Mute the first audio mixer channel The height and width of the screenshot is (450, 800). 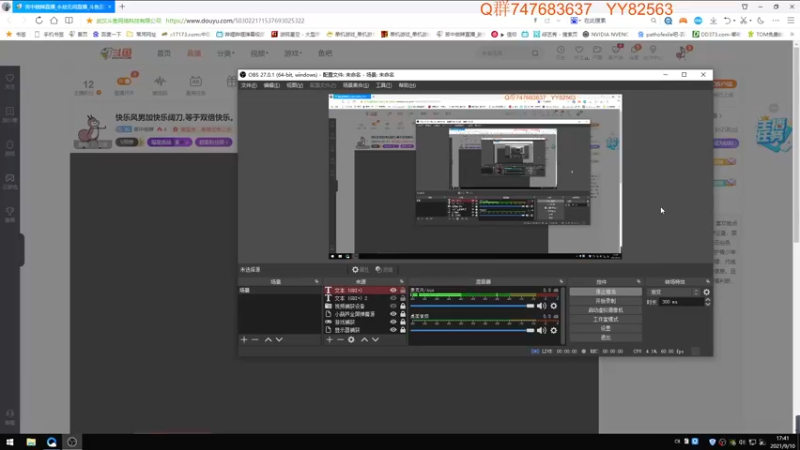[x=541, y=306]
